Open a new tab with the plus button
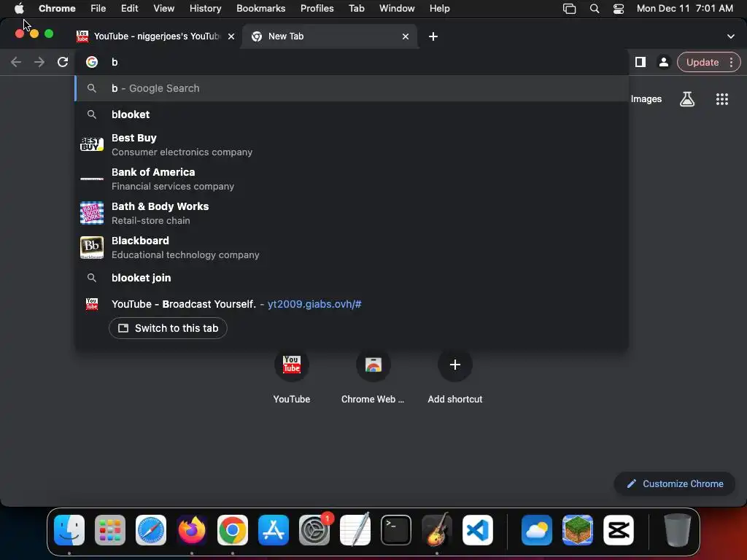Screen dimensions: 747x560 (433, 36)
